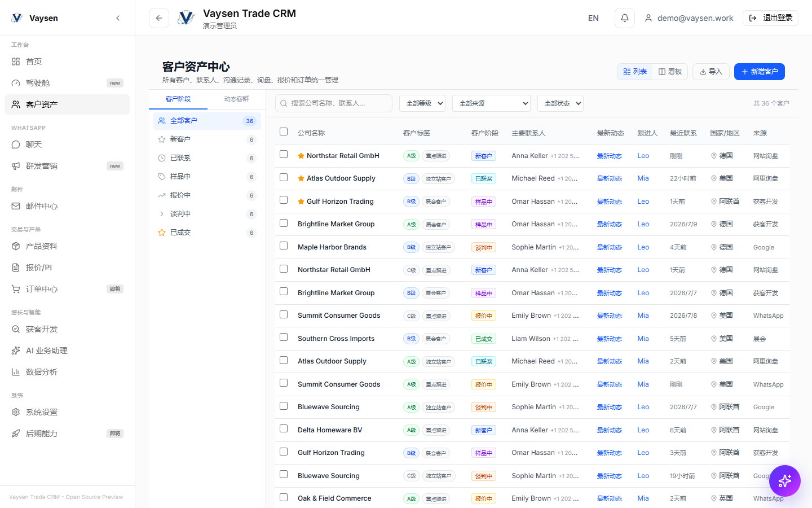Open the 全部等级 dropdown

422,103
